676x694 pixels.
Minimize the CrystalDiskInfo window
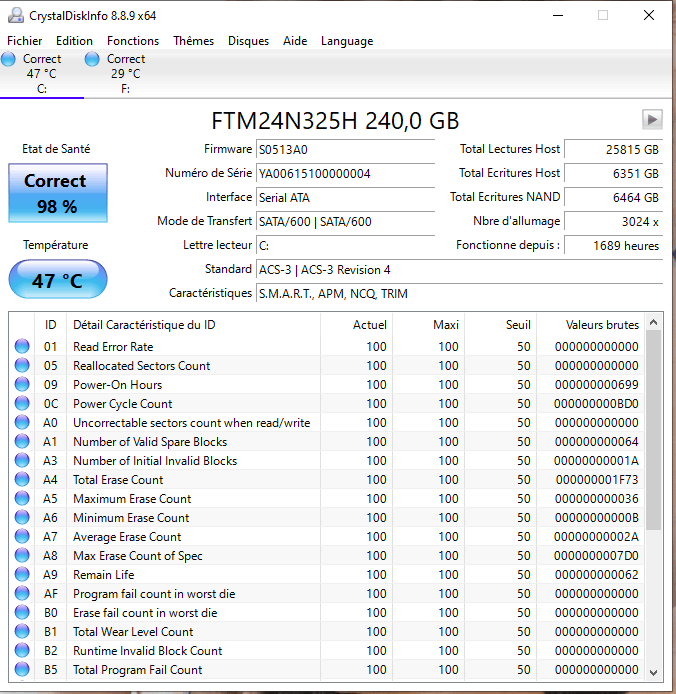coord(558,15)
